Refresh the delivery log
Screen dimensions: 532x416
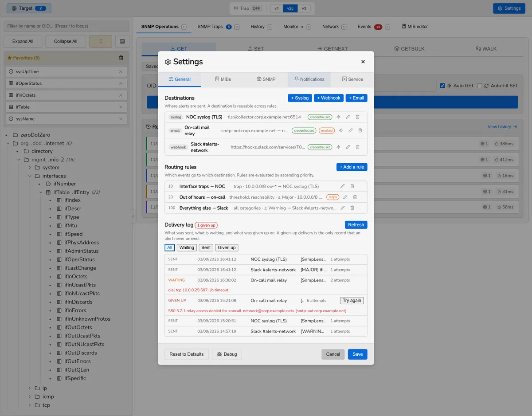(x=356, y=225)
